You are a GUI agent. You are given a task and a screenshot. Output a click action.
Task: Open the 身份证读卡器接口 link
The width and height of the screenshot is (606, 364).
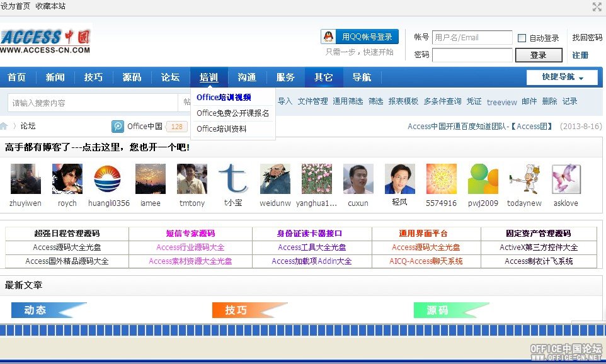pyautogui.click(x=309, y=234)
